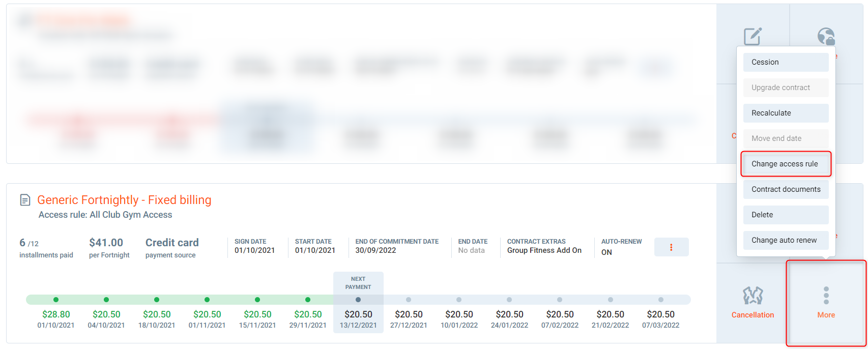Click the last installment dot dated 07/03/2022
This screenshot has height=349, width=868.
(660, 300)
